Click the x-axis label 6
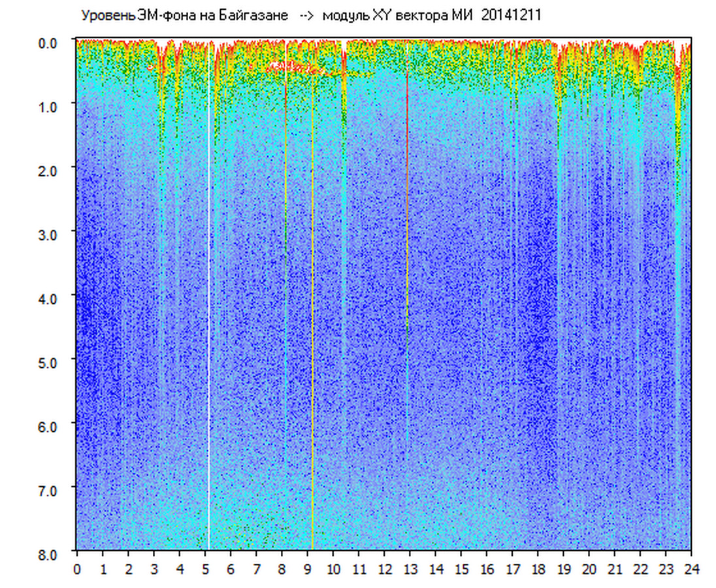 point(231,569)
